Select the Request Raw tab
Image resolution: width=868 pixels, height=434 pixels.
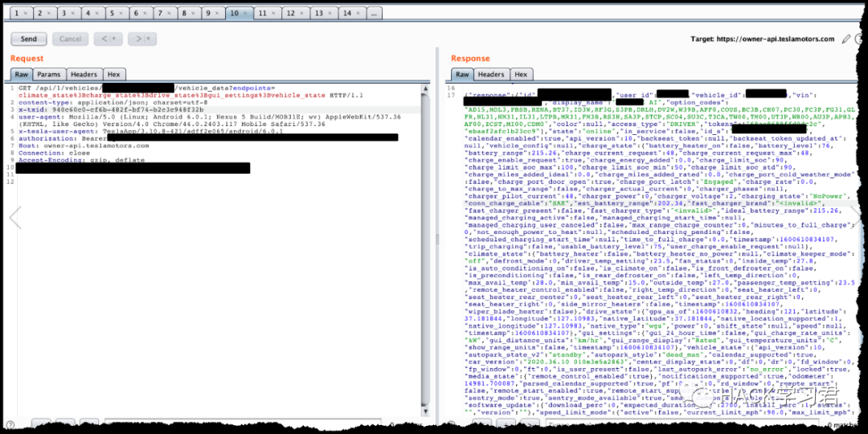click(22, 74)
